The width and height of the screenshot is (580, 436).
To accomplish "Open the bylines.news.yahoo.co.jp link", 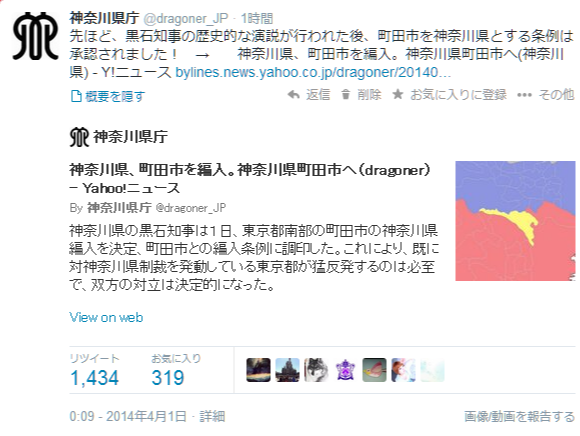I will [x=313, y=72].
